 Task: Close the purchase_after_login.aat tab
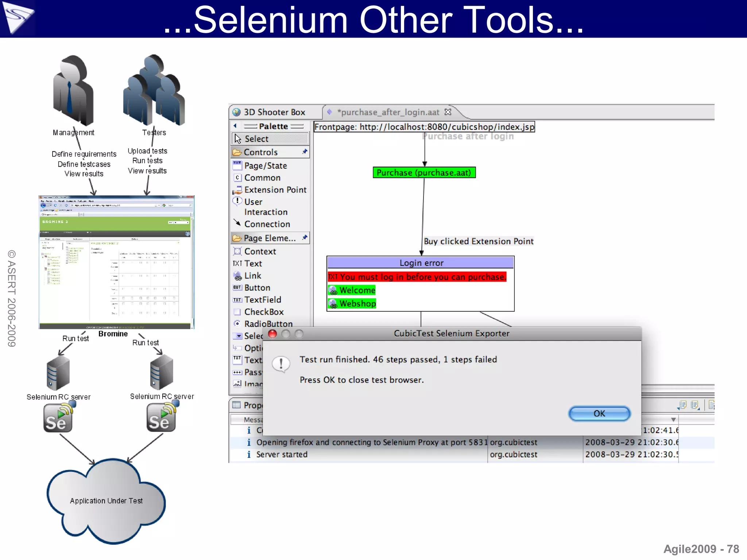tap(448, 112)
